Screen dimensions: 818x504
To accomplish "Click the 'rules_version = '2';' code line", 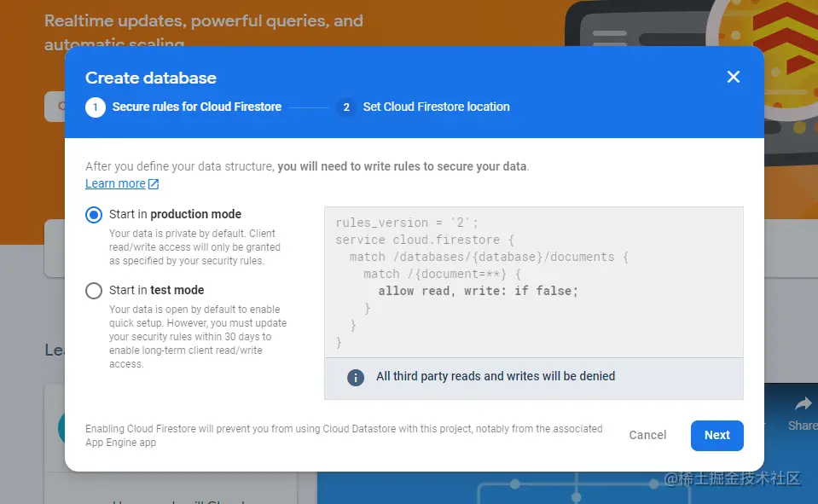I will [407, 223].
